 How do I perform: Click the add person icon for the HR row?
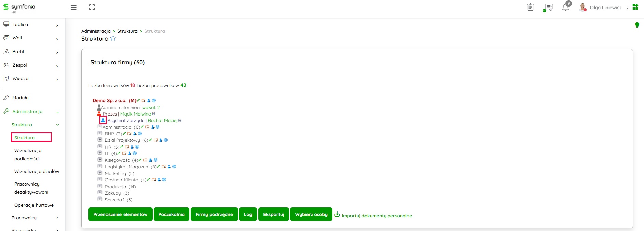point(132,147)
